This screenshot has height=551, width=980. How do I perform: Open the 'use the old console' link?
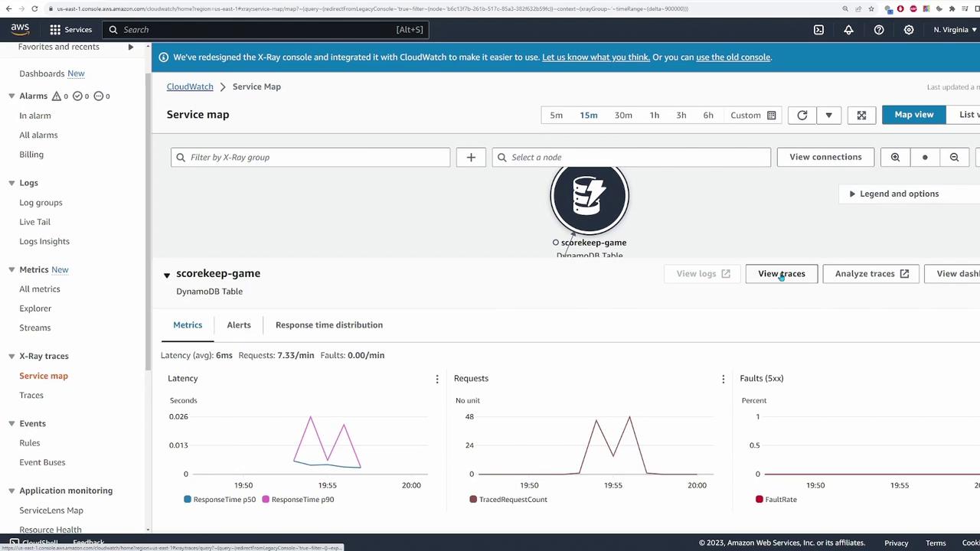(733, 57)
